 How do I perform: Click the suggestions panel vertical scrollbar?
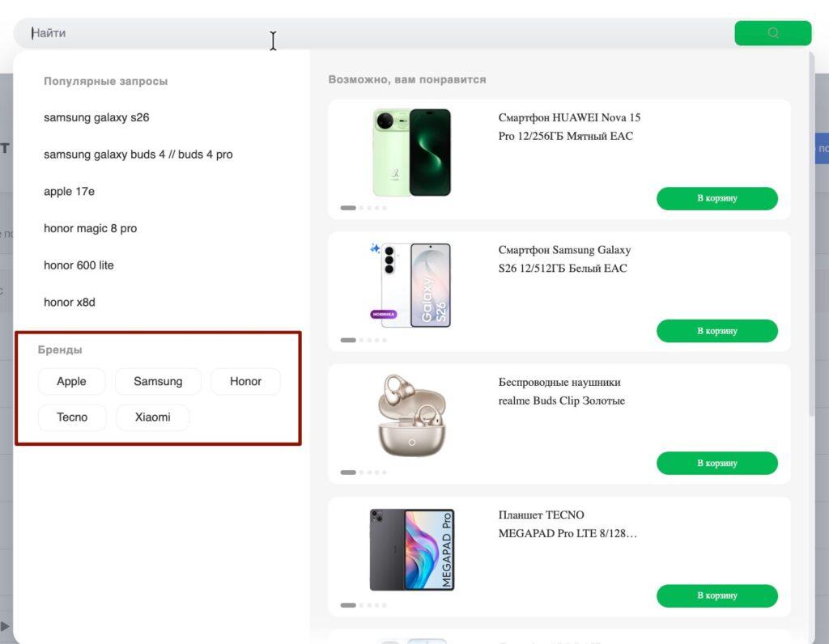tap(811, 232)
